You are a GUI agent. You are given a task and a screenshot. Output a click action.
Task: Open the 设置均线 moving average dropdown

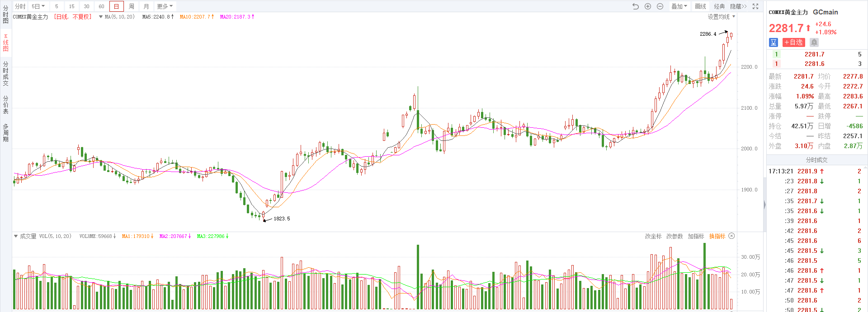click(x=721, y=17)
